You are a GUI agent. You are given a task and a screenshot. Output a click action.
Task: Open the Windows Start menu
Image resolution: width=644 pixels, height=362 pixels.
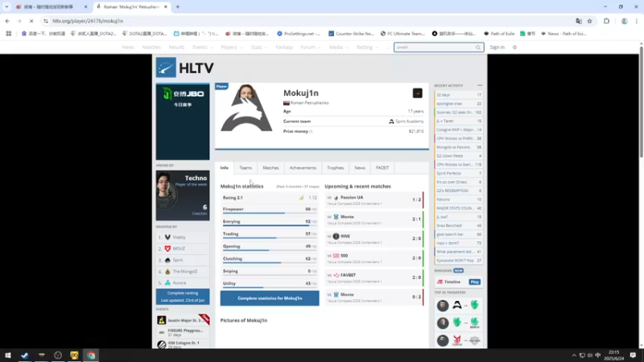pos(8,356)
